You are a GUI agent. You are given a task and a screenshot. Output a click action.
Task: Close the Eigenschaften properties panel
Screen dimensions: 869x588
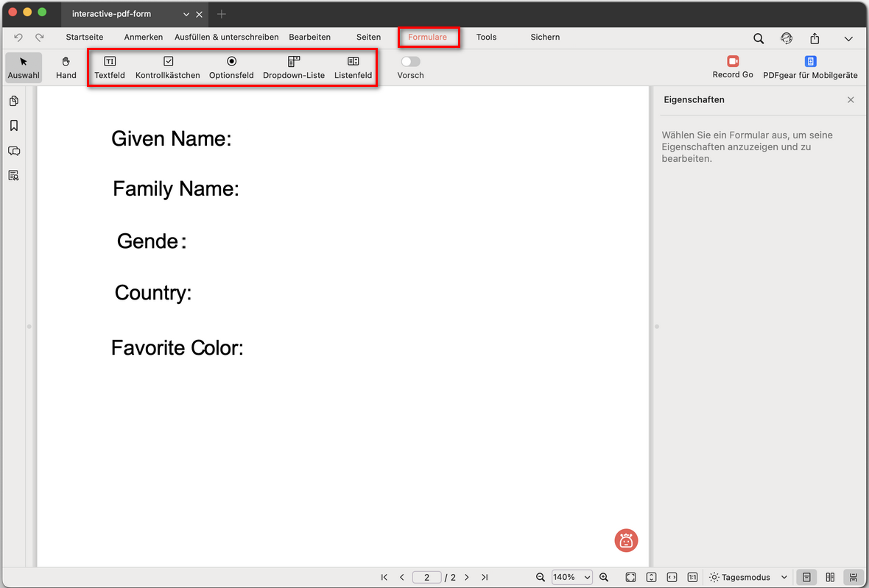(x=851, y=100)
